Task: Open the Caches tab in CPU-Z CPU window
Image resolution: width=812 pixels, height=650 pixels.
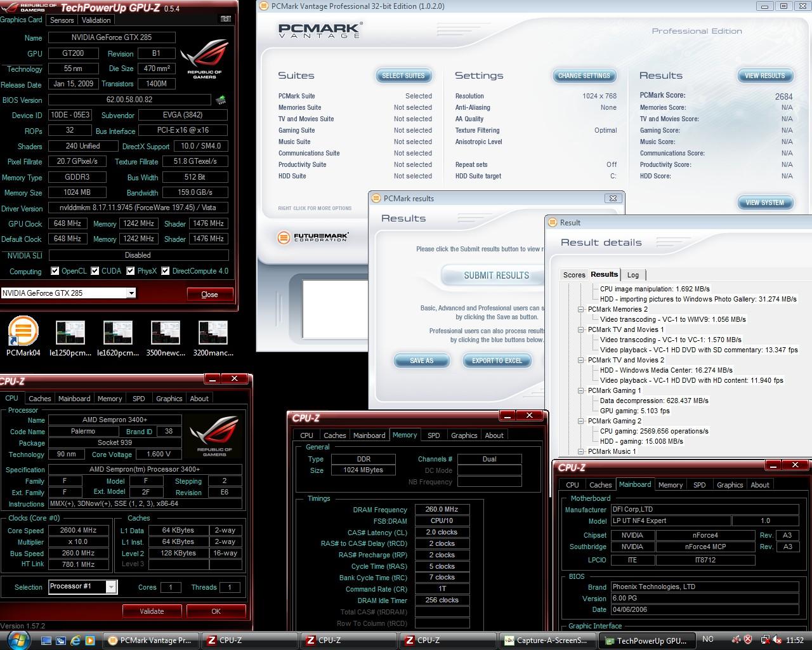Action: (39, 399)
